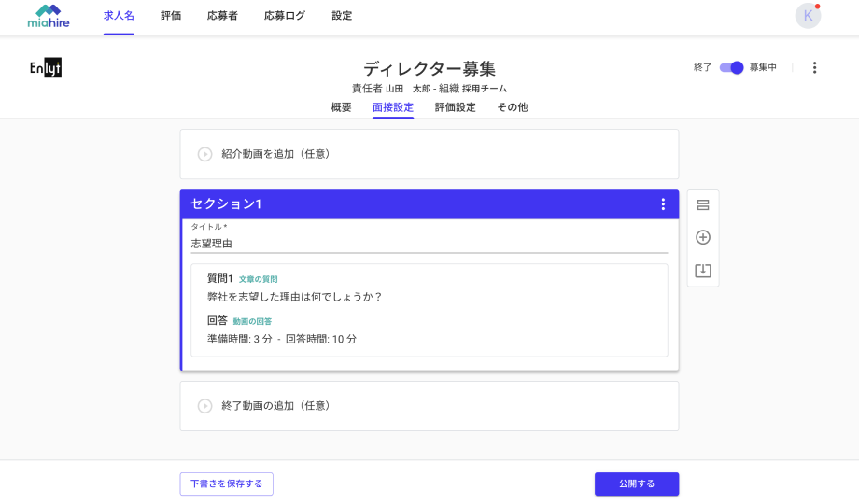Open the user avatar K menu
The image size is (859, 504).
click(x=808, y=16)
